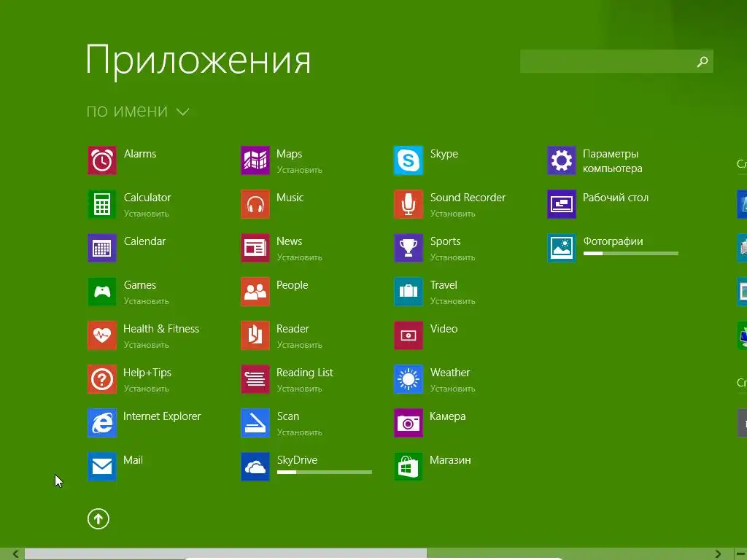Click Установить under Calculator
The image size is (747, 560).
coord(146,214)
